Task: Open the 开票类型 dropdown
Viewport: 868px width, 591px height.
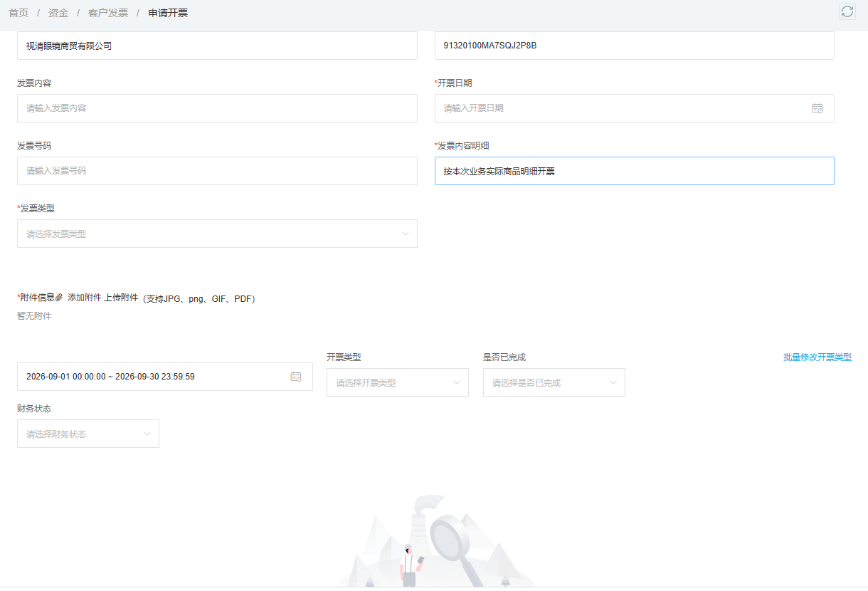Action: 397,382
